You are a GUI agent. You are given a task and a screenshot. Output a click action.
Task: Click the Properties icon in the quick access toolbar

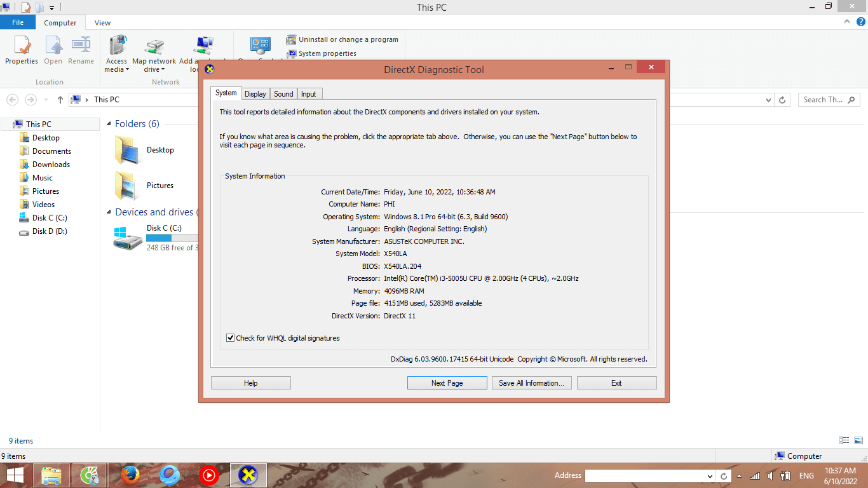[x=26, y=8]
